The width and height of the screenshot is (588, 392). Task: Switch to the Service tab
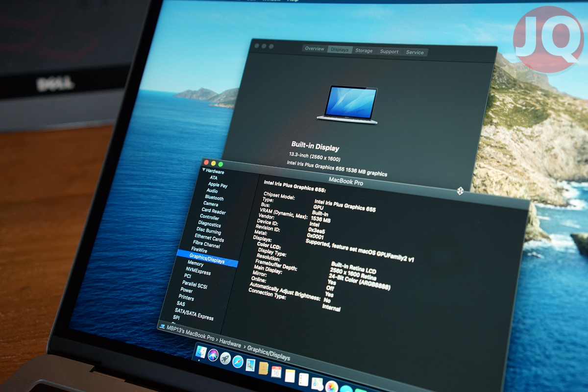(415, 52)
